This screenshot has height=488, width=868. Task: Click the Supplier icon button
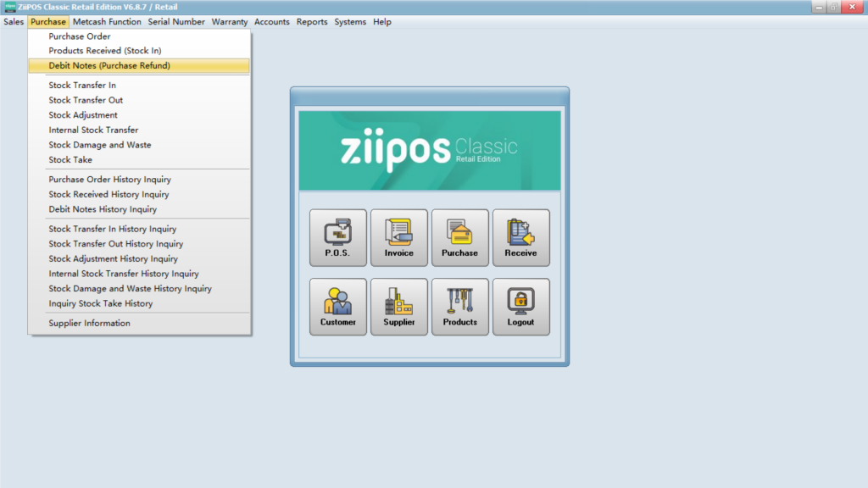(399, 307)
